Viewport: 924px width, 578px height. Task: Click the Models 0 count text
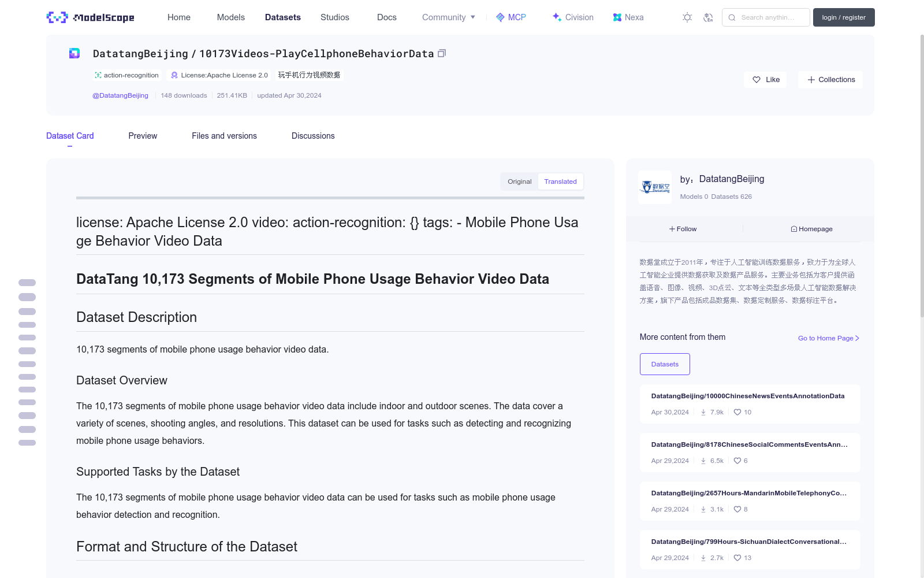694,197
